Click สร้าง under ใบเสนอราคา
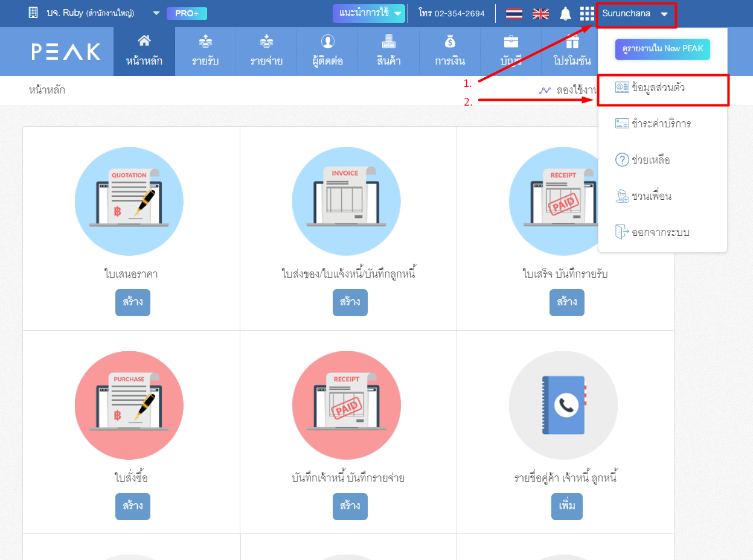 point(133,302)
